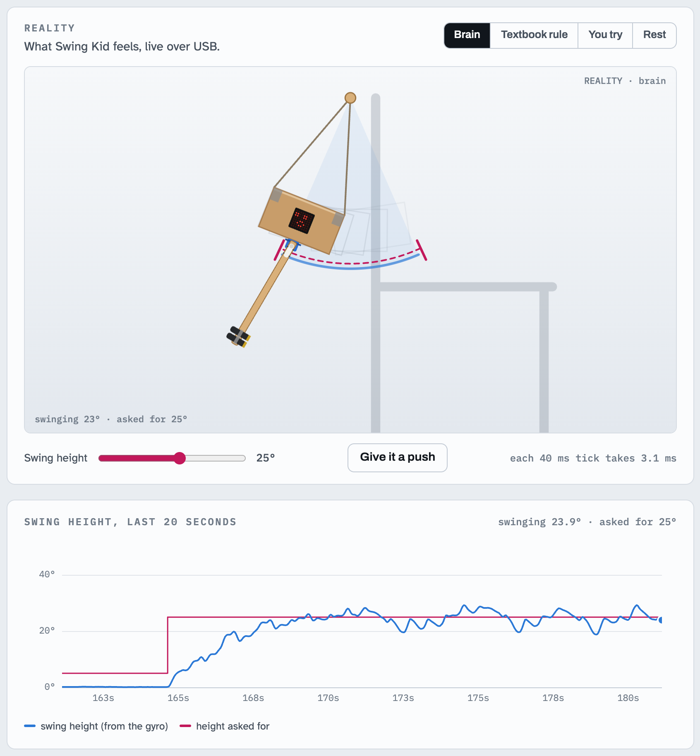Click the Give it a push button
The height and width of the screenshot is (756, 700).
(398, 457)
